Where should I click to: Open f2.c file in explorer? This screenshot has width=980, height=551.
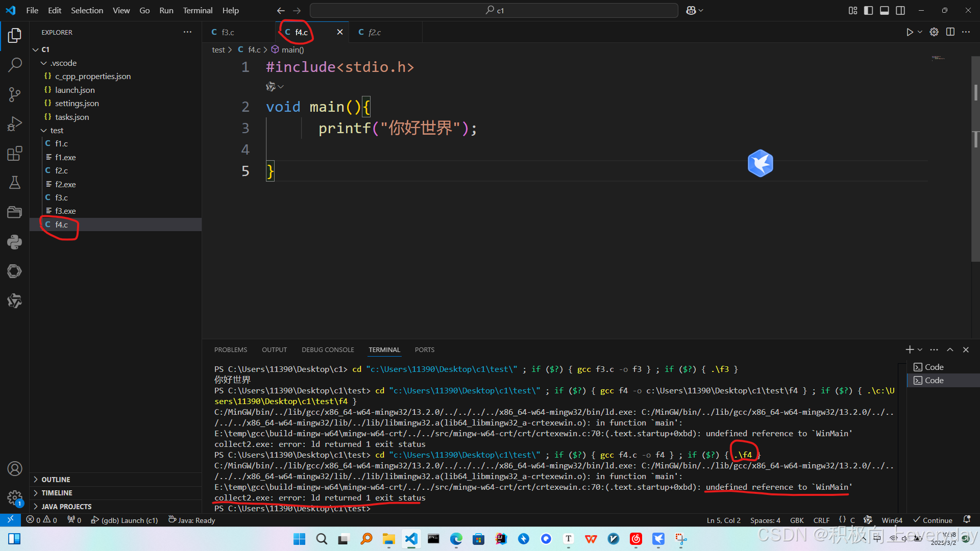coord(61,170)
